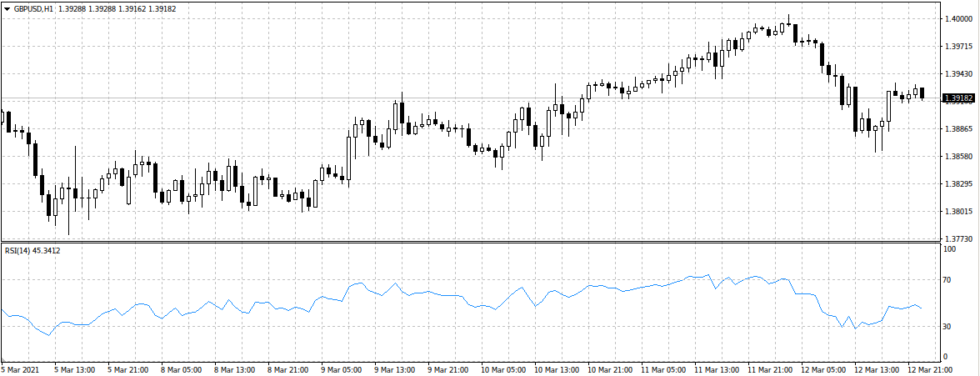Click the last candlestick on the chart

[922, 93]
